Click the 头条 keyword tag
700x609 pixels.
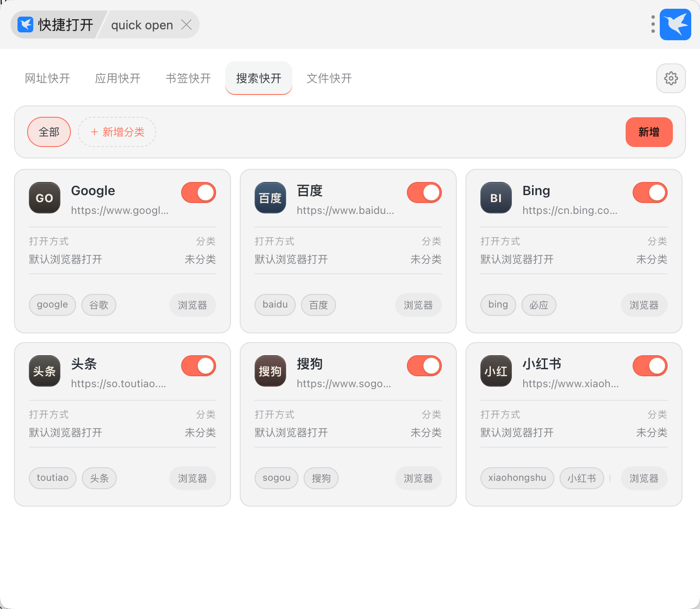(99, 478)
